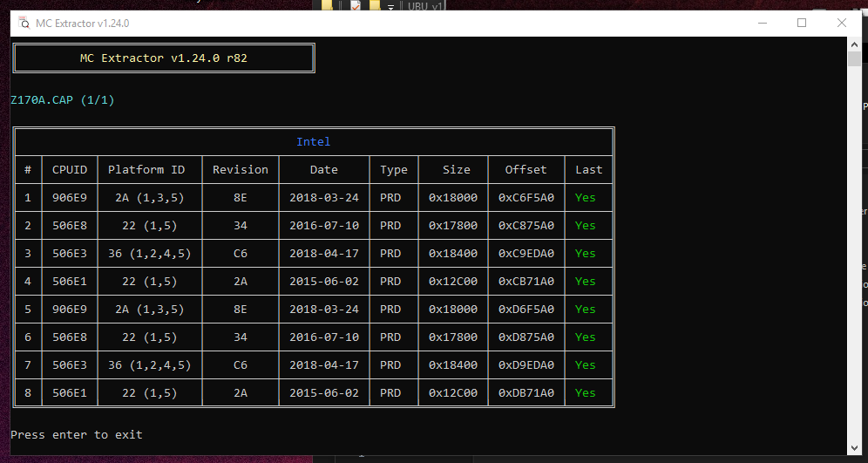Click size 0x12C00 in row 8

tap(453, 393)
